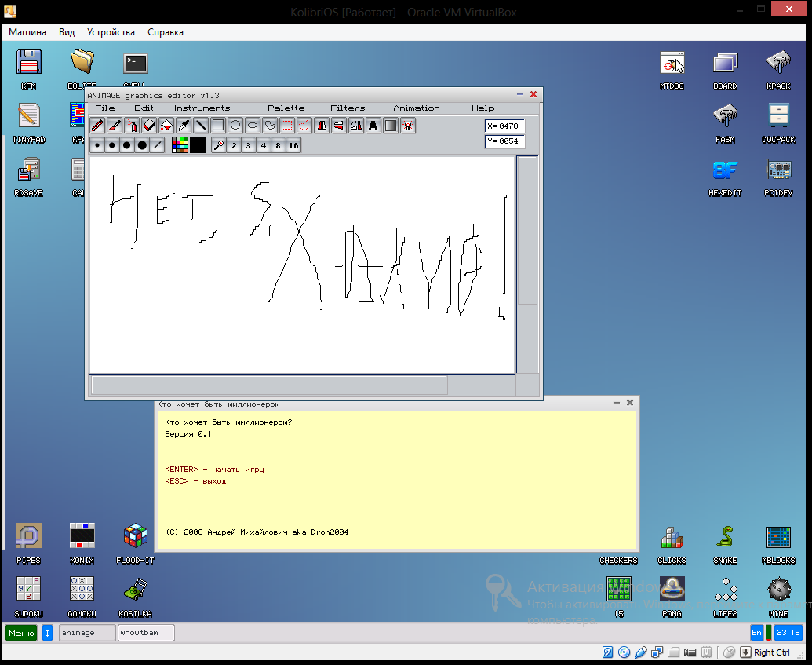Select the Eraser tool
812x665 pixels.
pyautogui.click(x=149, y=126)
